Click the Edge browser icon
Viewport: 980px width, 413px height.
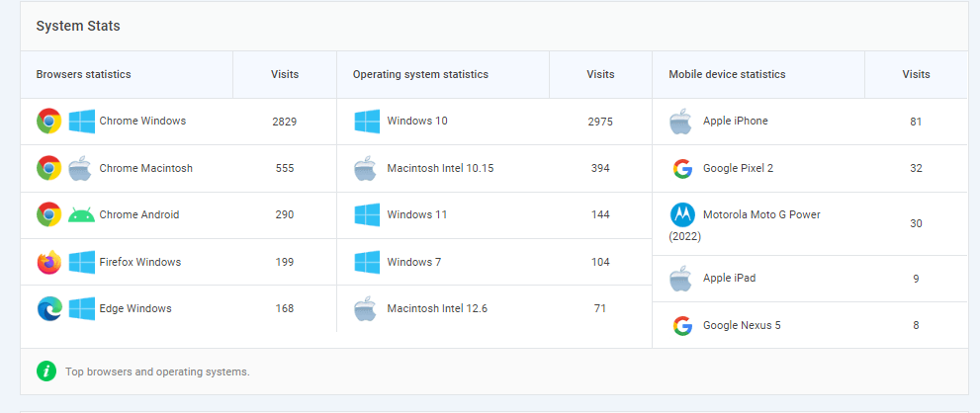pos(48,308)
